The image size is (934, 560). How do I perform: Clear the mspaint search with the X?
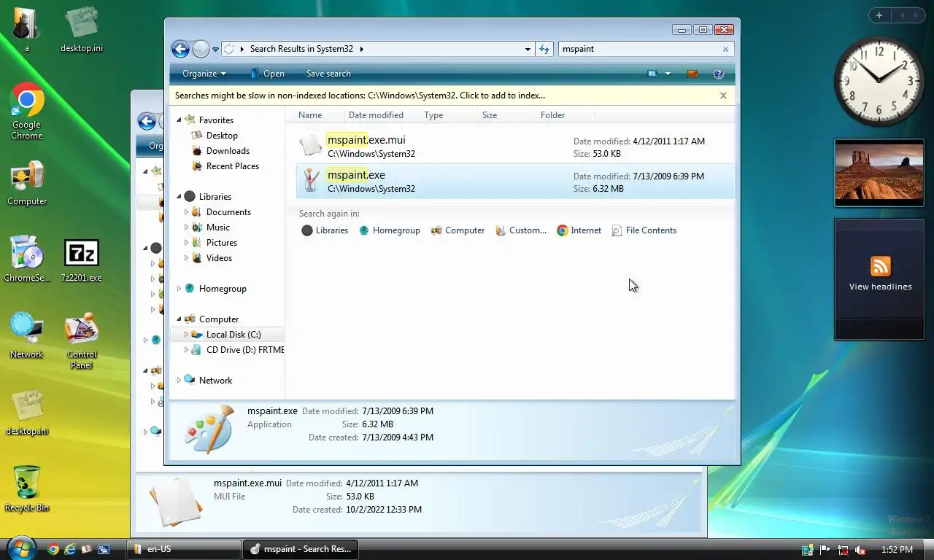pyautogui.click(x=725, y=49)
